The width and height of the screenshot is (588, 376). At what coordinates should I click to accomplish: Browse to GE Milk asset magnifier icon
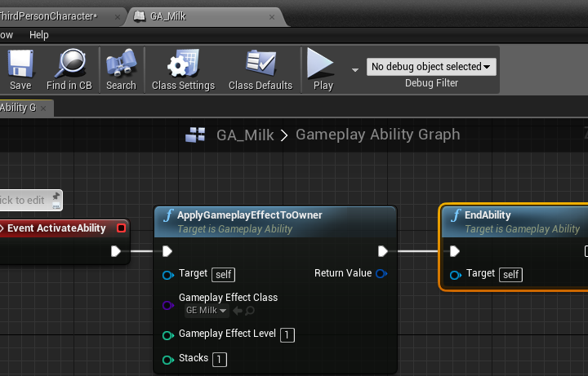click(250, 311)
